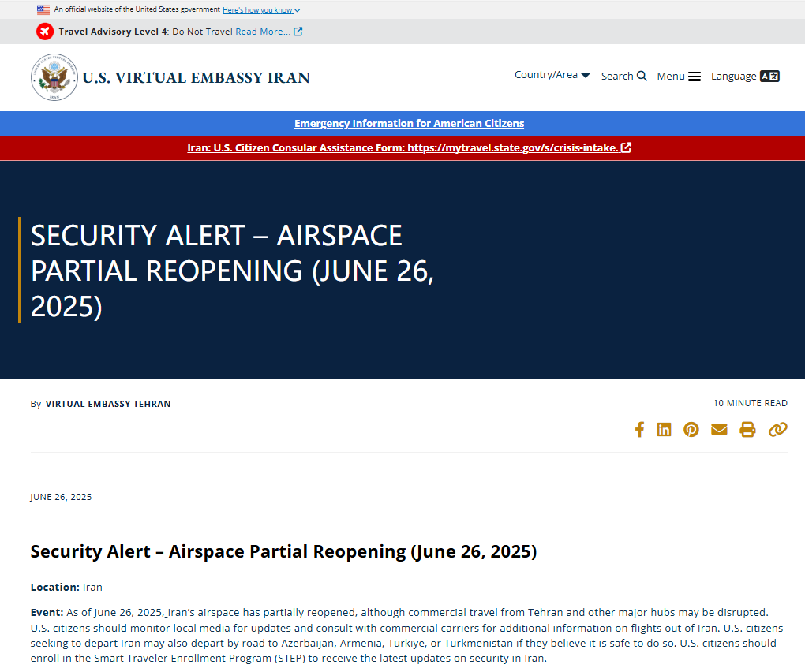Screen dimensions: 805x672
Task: Email this article using envelope icon
Action: click(x=719, y=430)
